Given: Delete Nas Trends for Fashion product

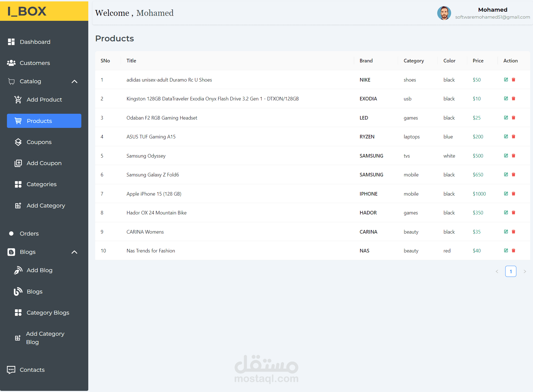Looking at the screenshot, I should [x=513, y=251].
